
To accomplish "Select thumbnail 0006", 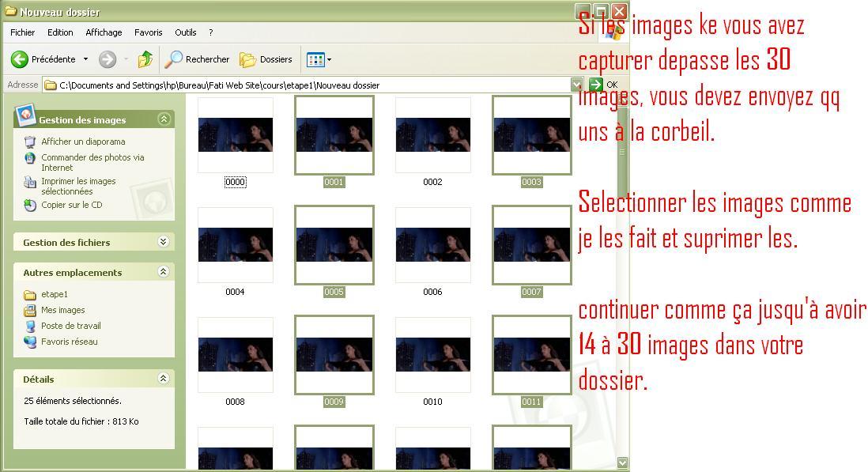I will coord(433,245).
